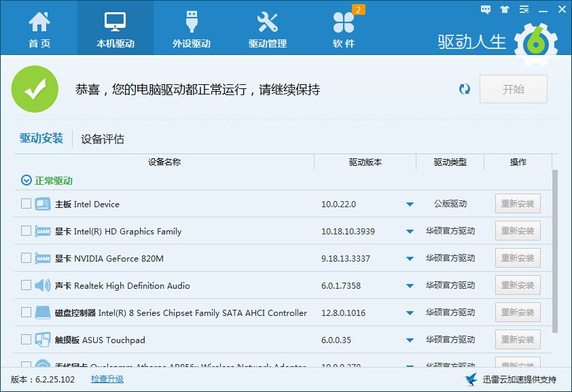This screenshot has height=392, width=572.
Task: Select the NVIDIA GeForce 820M checkbox
Action: pyautogui.click(x=26, y=257)
